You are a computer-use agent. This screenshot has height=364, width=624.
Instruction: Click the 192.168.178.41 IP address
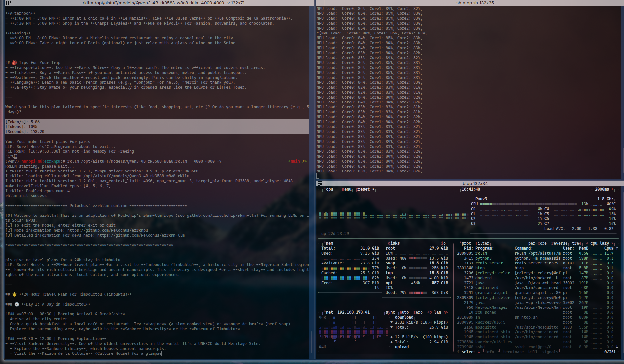click(x=354, y=312)
